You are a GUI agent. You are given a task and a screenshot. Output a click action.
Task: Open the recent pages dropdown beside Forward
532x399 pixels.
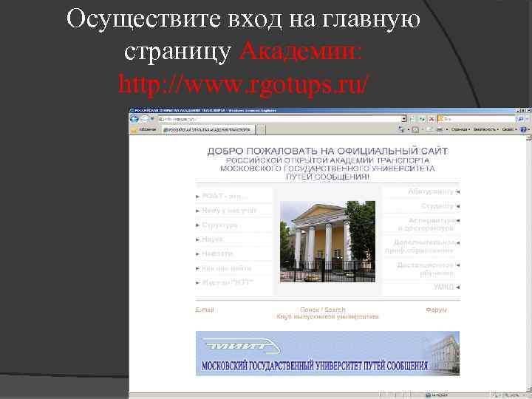pos(152,119)
